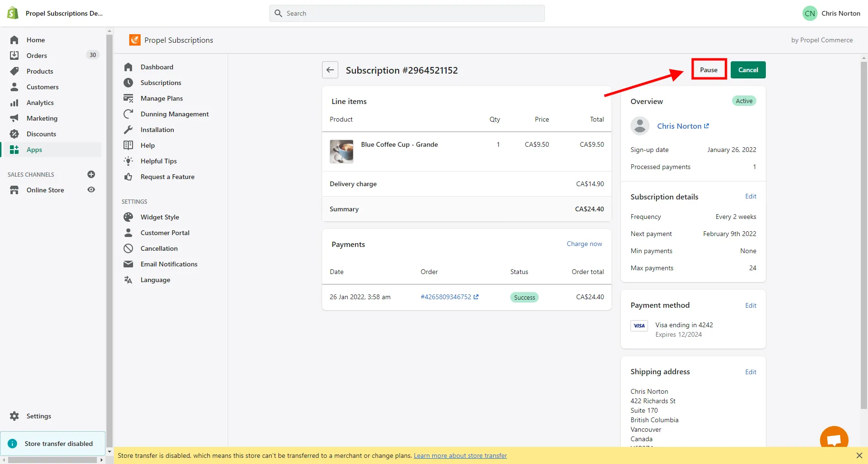Open Discounts badge icon
The height and width of the screenshot is (464, 868).
click(x=14, y=134)
